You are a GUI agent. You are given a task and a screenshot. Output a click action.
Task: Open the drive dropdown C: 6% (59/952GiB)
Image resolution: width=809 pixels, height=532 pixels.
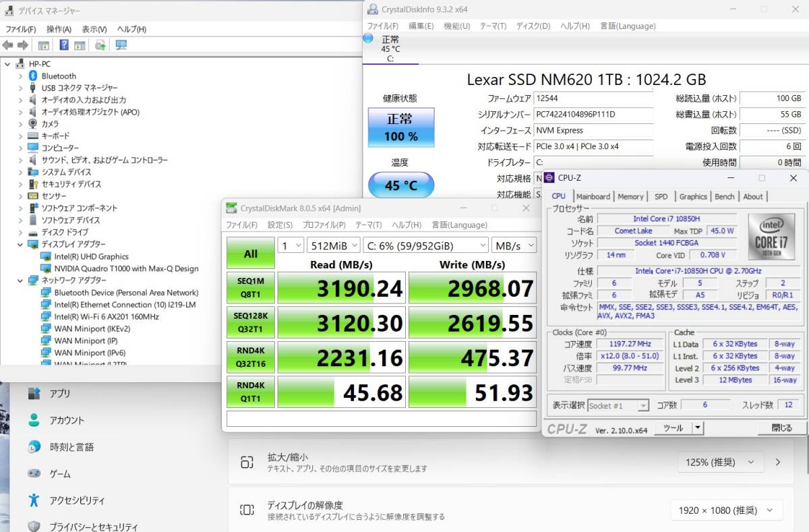pyautogui.click(x=425, y=245)
